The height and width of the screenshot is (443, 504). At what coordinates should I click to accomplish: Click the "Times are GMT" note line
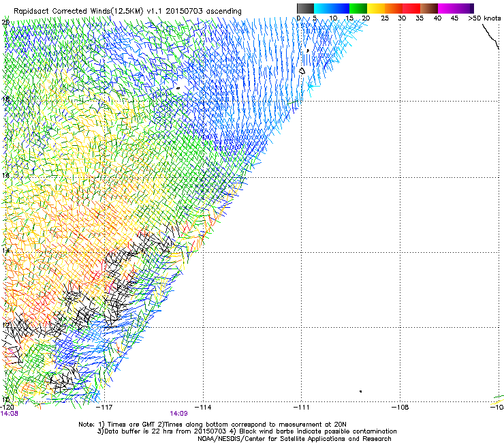(x=212, y=425)
